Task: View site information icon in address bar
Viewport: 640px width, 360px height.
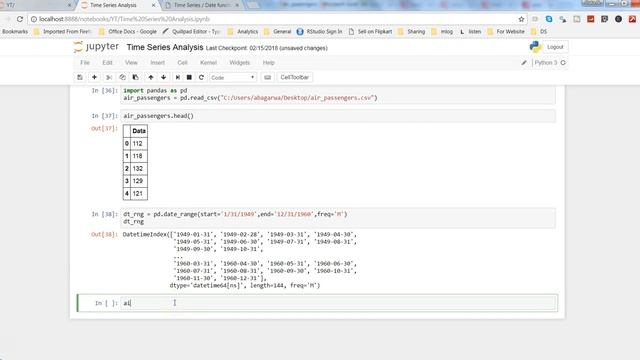Action: (x=34, y=19)
